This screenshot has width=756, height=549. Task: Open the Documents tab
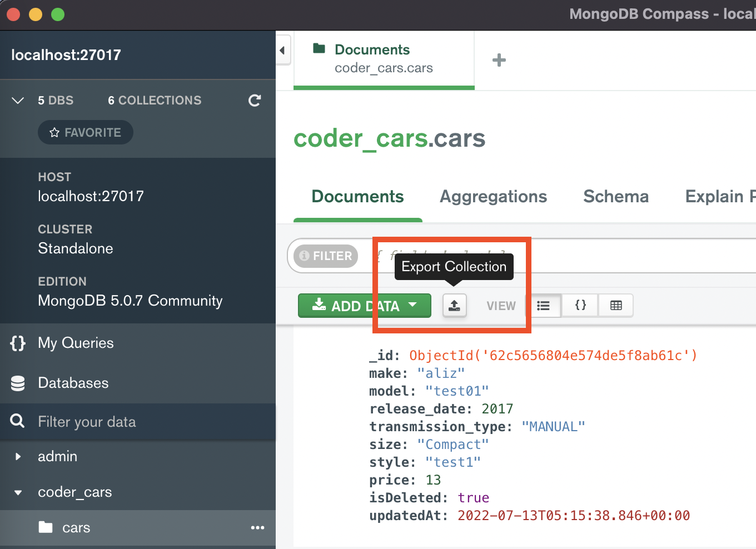(357, 197)
